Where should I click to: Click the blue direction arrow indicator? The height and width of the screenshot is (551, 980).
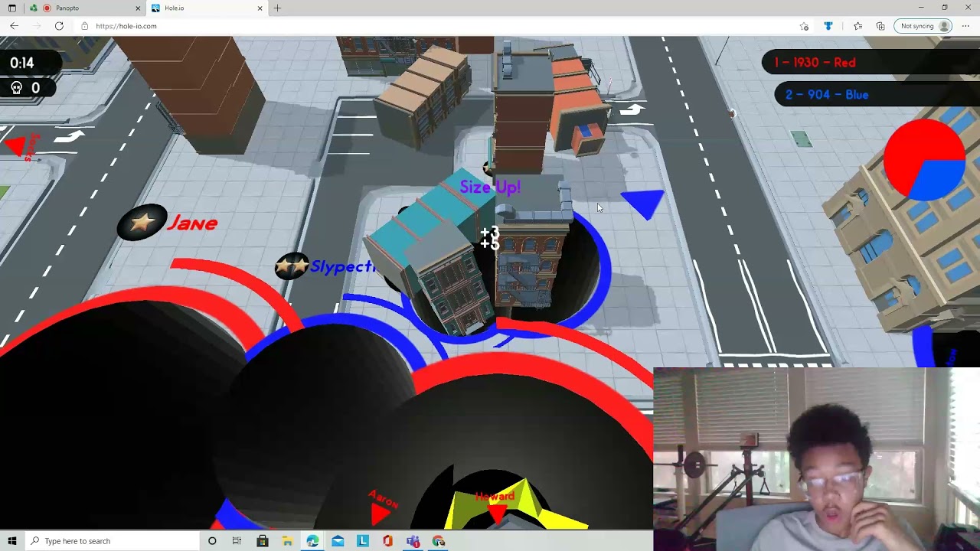[644, 203]
